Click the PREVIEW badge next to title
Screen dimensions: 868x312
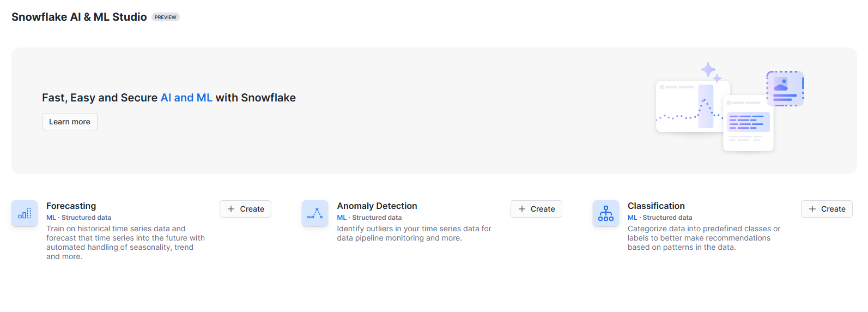click(166, 17)
